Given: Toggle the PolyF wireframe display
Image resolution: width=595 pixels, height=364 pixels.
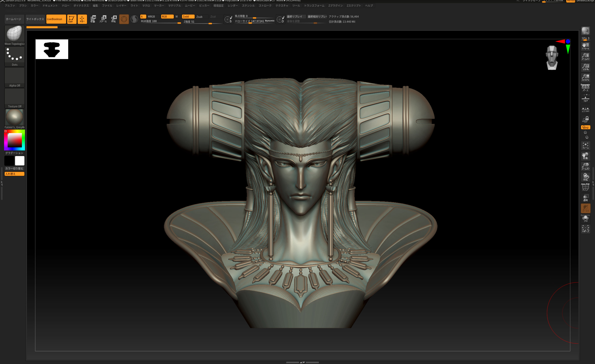Looking at the screenshot, I should pos(585,187).
